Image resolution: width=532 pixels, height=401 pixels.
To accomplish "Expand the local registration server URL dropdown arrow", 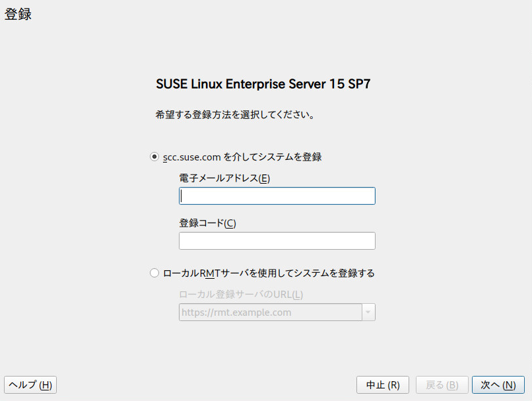I will [x=368, y=312].
